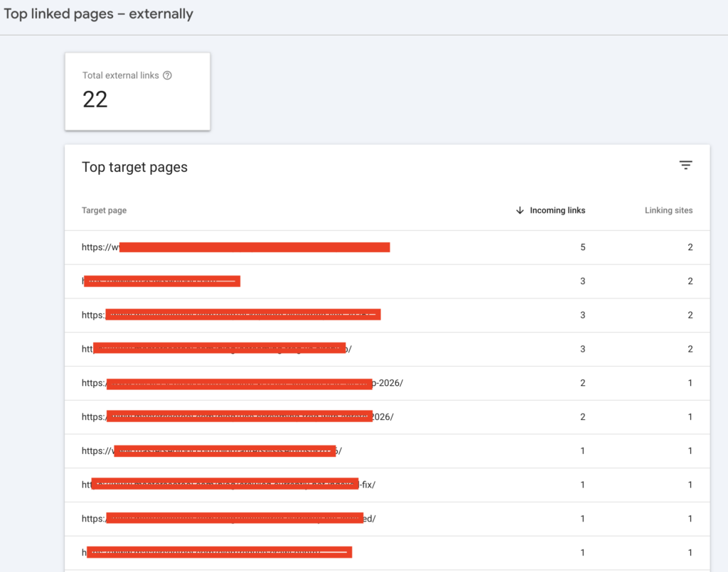The image size is (728, 572).
Task: Click the second target page link
Action: pyautogui.click(x=161, y=280)
